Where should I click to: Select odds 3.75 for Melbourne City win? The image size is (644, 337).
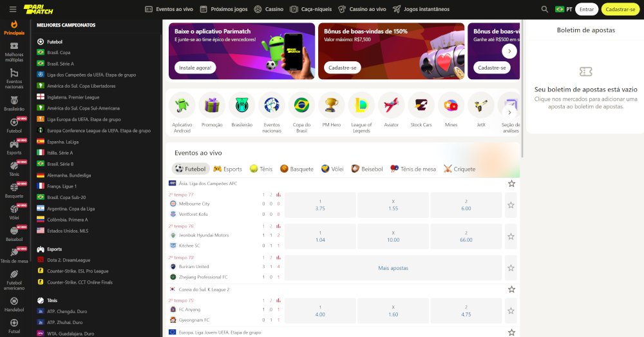(320, 205)
